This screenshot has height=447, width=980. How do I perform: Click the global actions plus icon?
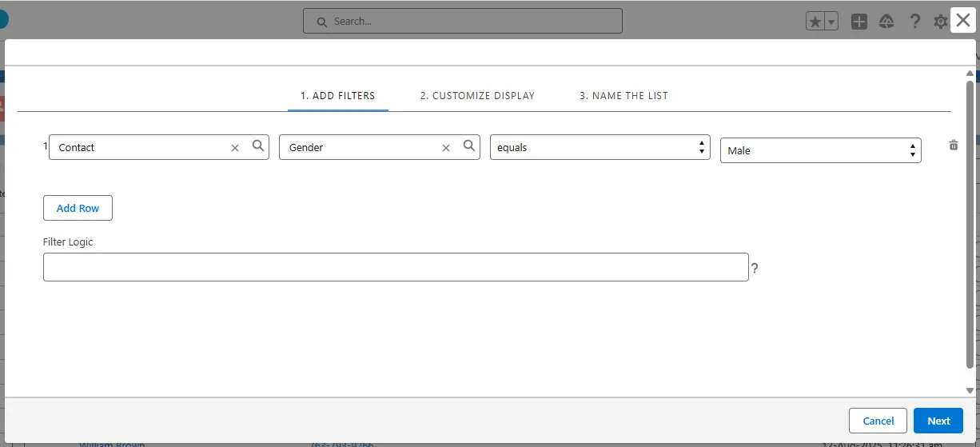[859, 22]
